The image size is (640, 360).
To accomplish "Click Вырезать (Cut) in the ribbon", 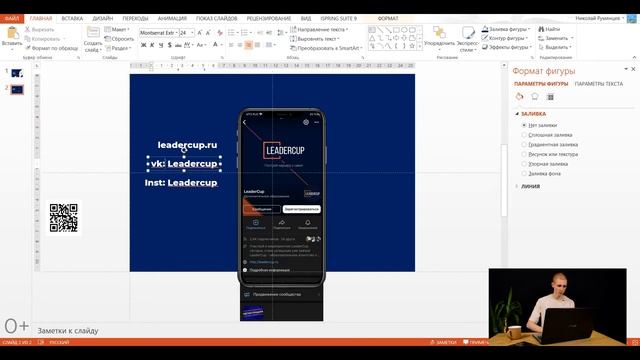I will pyautogui.click(x=39, y=29).
